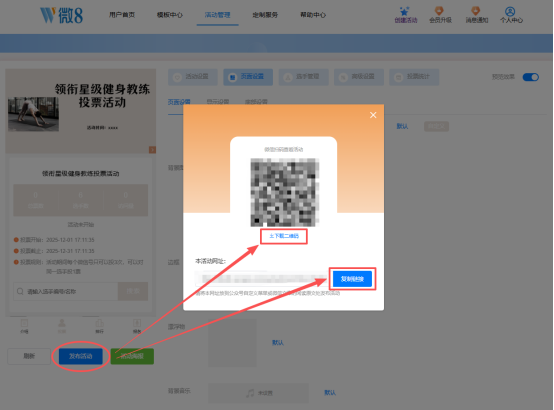
Task: Click the 创建活动 star icon
Action: (404, 11)
